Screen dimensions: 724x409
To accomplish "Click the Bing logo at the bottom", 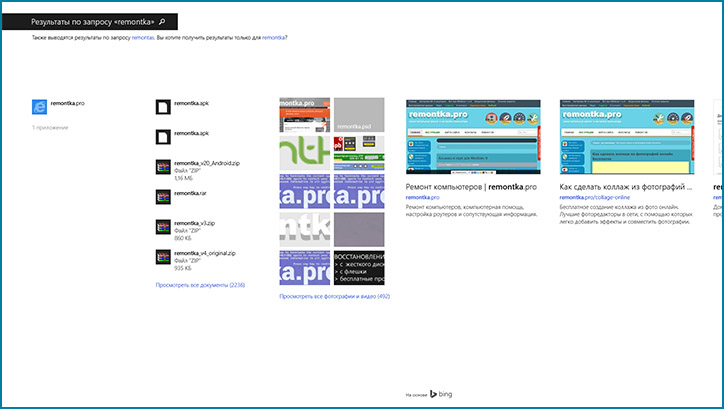I will pyautogui.click(x=441, y=394).
